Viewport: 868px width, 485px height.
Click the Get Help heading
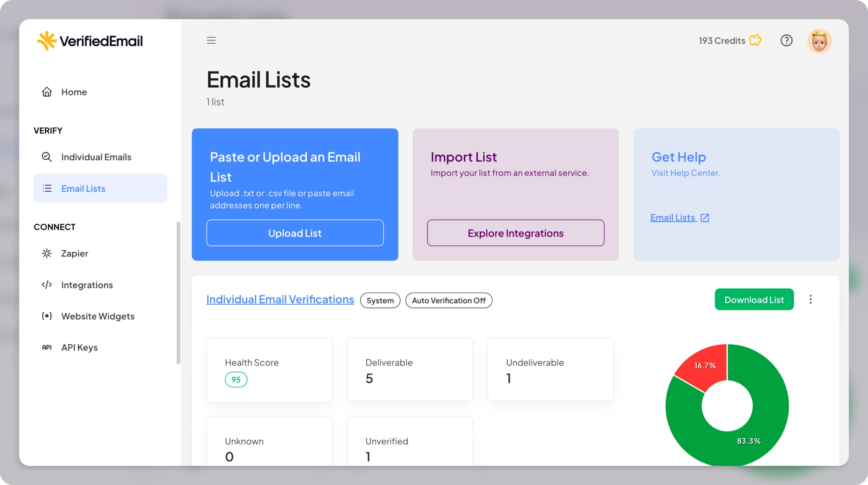678,157
